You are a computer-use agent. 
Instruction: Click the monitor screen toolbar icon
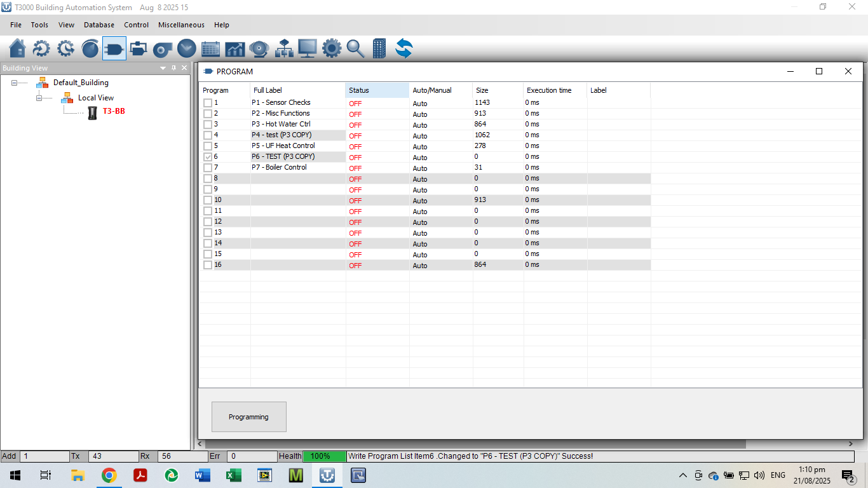308,48
